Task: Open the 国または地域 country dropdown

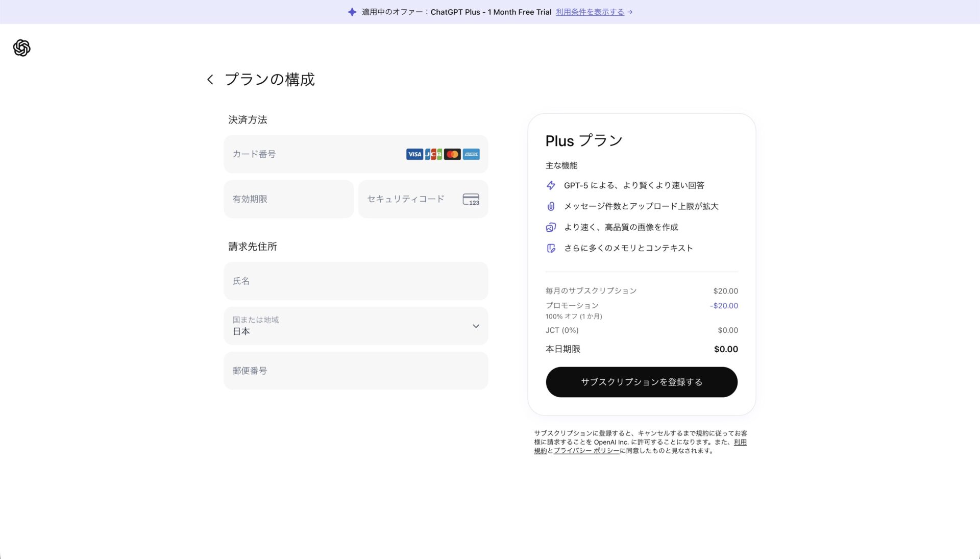Action: tap(347, 326)
